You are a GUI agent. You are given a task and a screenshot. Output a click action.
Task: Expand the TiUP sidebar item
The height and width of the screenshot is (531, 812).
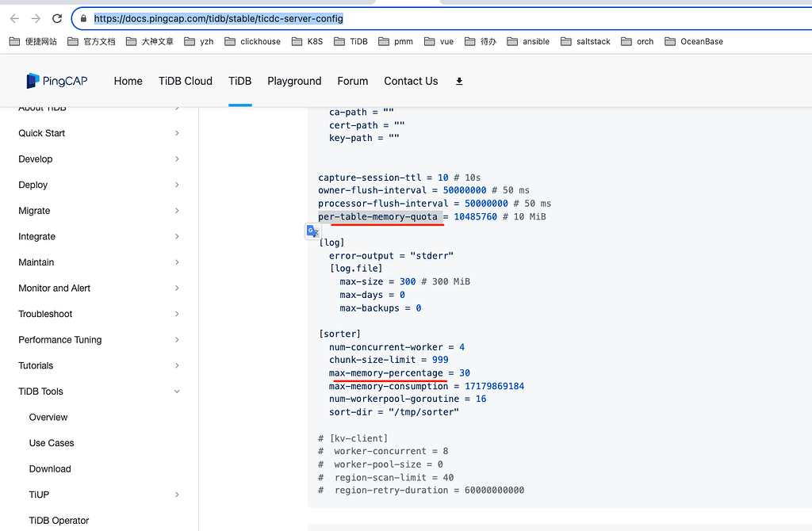(177, 495)
